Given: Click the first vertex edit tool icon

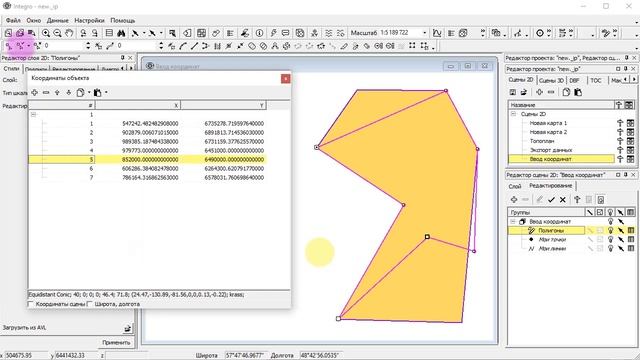Looking at the screenshot, I should [9, 46].
